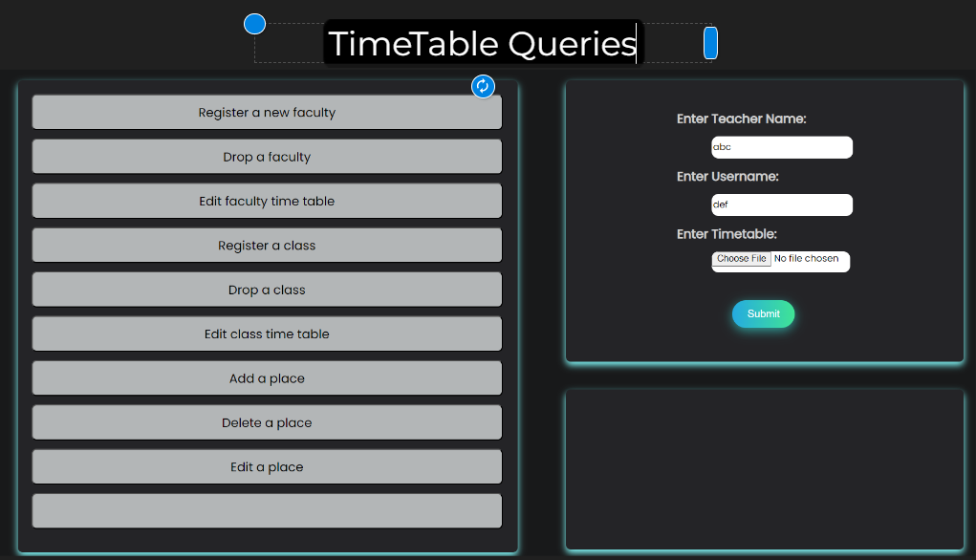The height and width of the screenshot is (560, 976).
Task: Choose Edit faculty time table
Action: coord(267,201)
